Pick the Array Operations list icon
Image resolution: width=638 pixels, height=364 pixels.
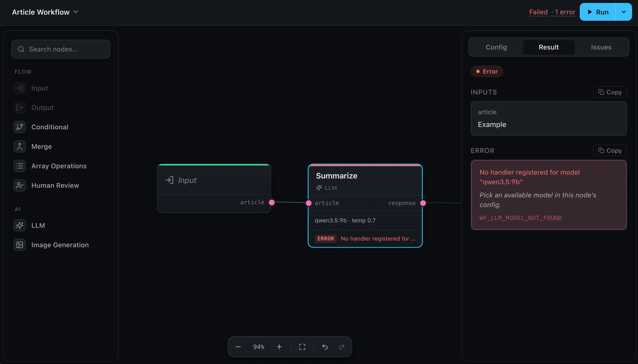coord(19,166)
